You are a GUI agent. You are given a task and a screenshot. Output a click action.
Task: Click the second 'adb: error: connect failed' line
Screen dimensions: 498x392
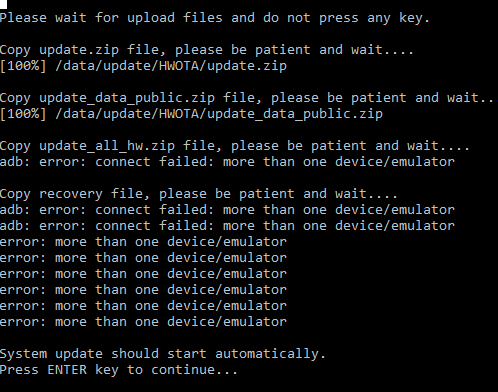point(227,210)
